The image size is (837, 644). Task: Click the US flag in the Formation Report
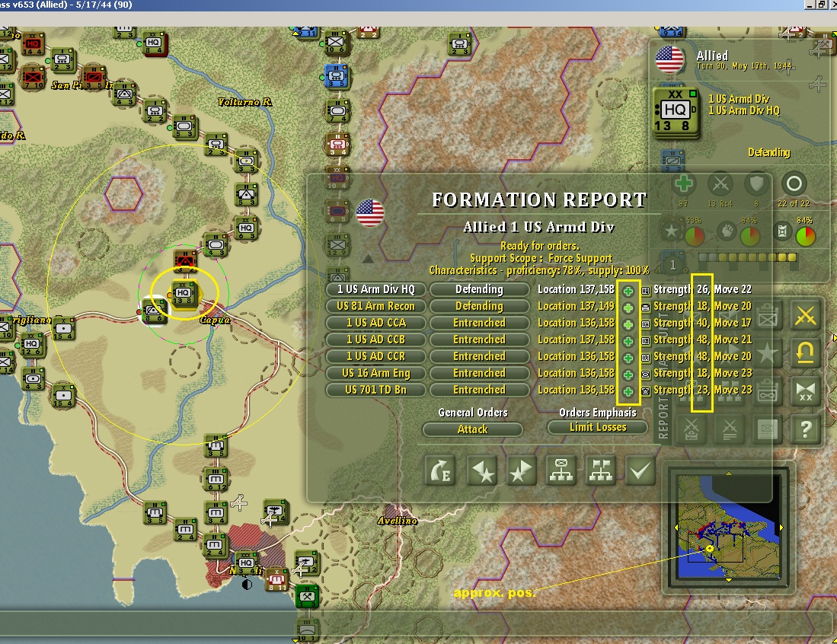pyautogui.click(x=370, y=213)
